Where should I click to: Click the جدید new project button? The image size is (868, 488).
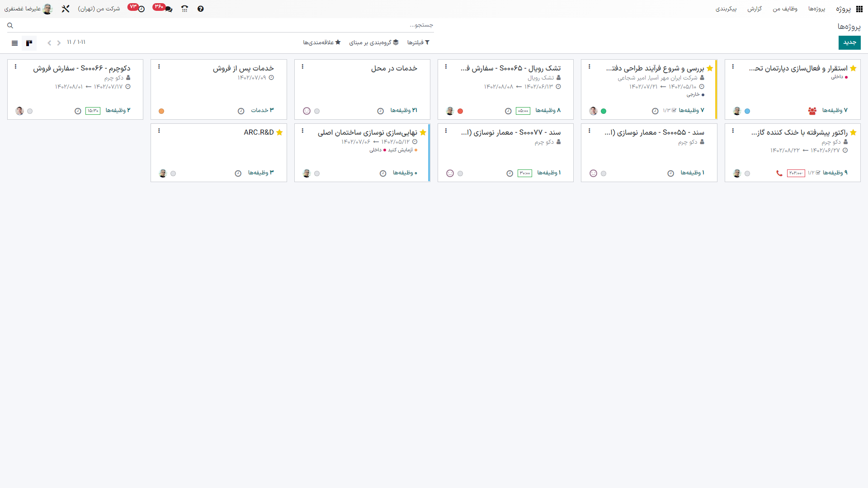pyautogui.click(x=849, y=42)
